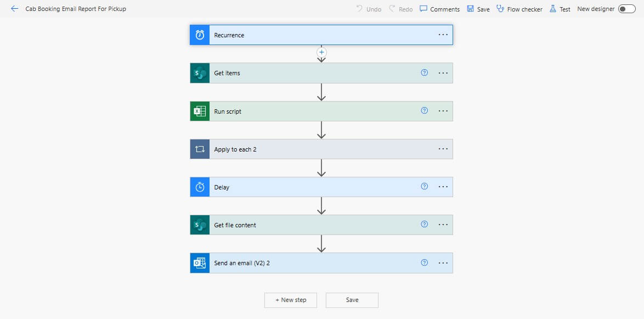Run the Flow checker
This screenshot has height=319, width=644.
pyautogui.click(x=519, y=9)
